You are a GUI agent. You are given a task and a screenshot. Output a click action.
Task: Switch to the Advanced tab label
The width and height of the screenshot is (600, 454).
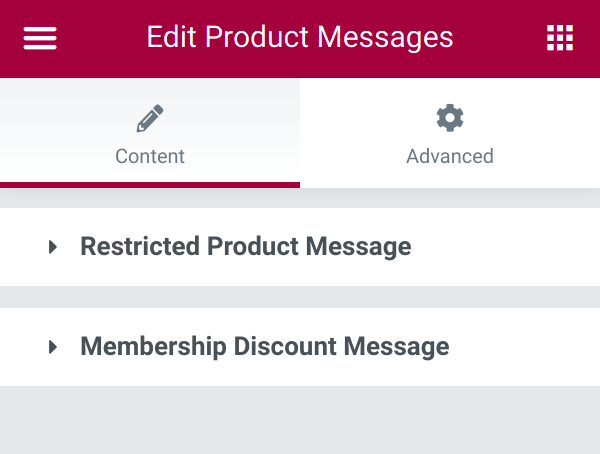(x=450, y=156)
